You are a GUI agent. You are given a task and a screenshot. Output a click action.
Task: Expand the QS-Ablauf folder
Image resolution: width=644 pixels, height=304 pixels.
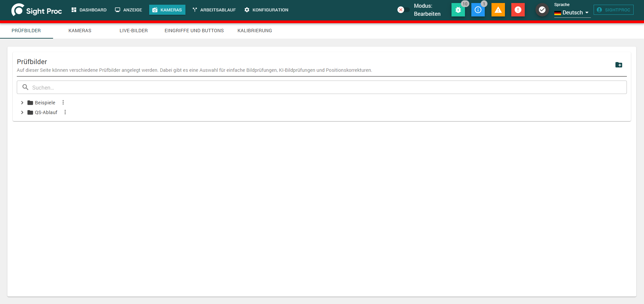click(x=22, y=112)
